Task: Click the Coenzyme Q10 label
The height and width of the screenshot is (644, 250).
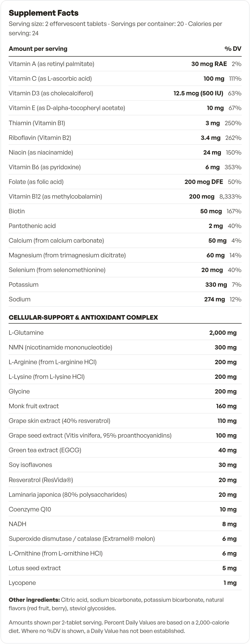Action: tap(30, 510)
